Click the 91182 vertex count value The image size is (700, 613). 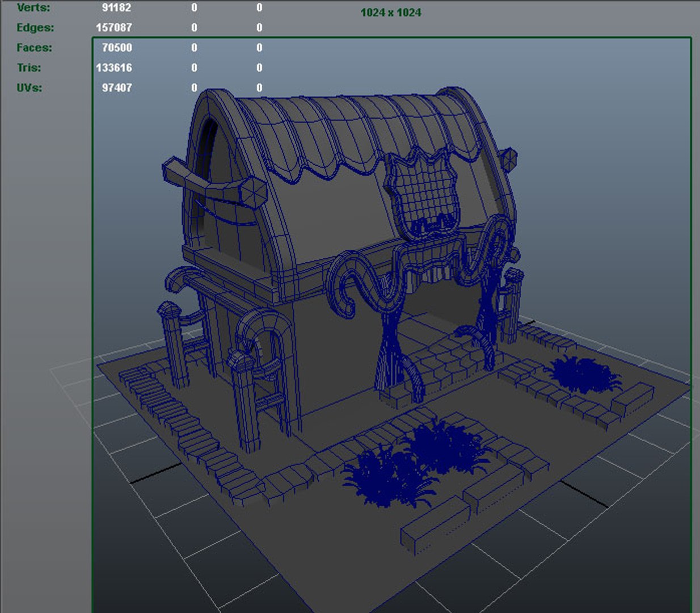tap(116, 7)
